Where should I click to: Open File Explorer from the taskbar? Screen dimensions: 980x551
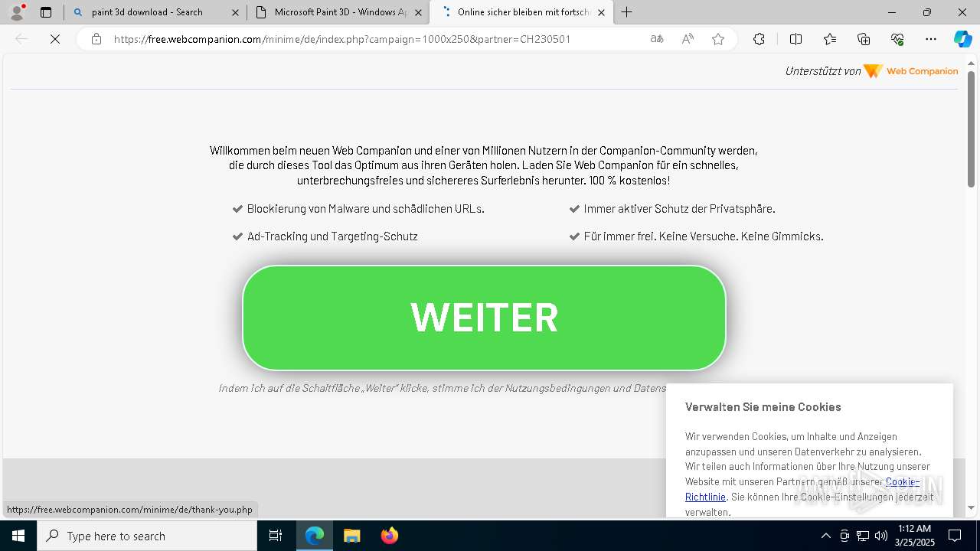tap(351, 536)
